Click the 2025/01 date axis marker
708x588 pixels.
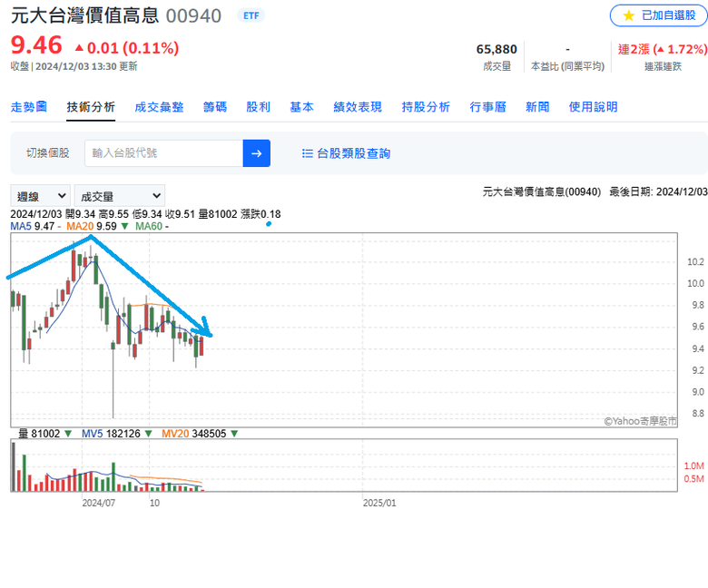(x=379, y=503)
